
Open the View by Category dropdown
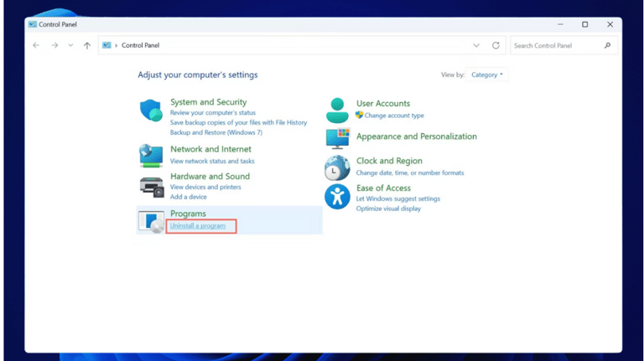pos(487,75)
